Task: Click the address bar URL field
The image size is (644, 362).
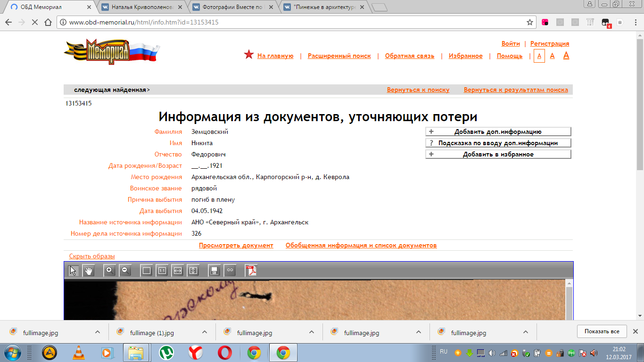Action: (x=292, y=22)
